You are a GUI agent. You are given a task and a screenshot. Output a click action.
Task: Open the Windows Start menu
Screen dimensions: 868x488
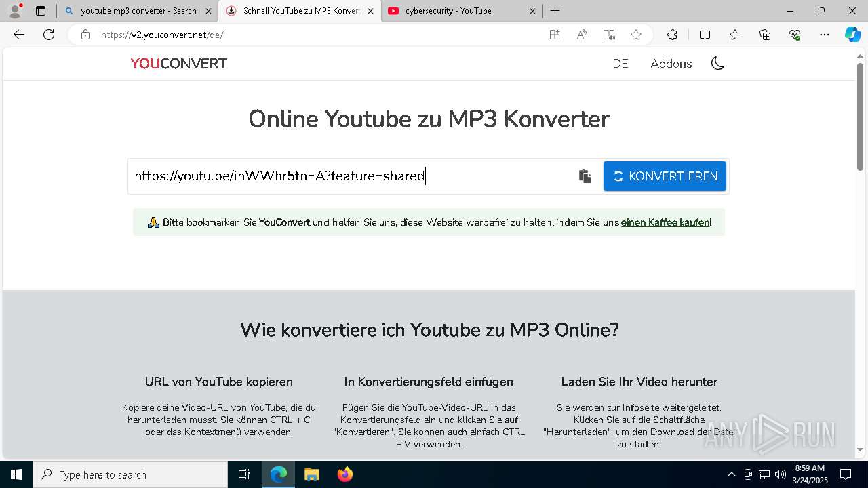16,474
